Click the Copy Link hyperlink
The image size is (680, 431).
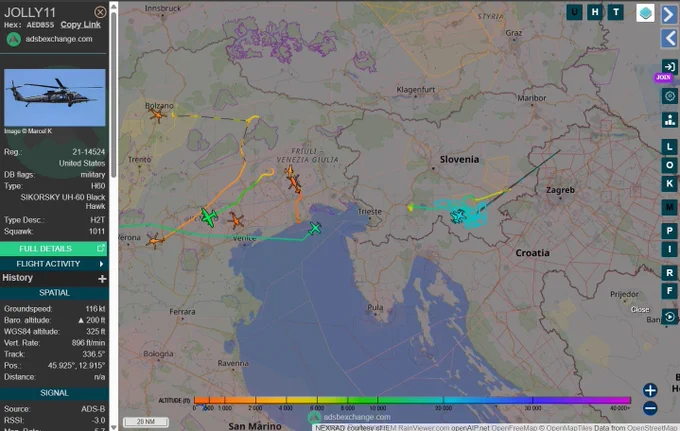(x=81, y=25)
